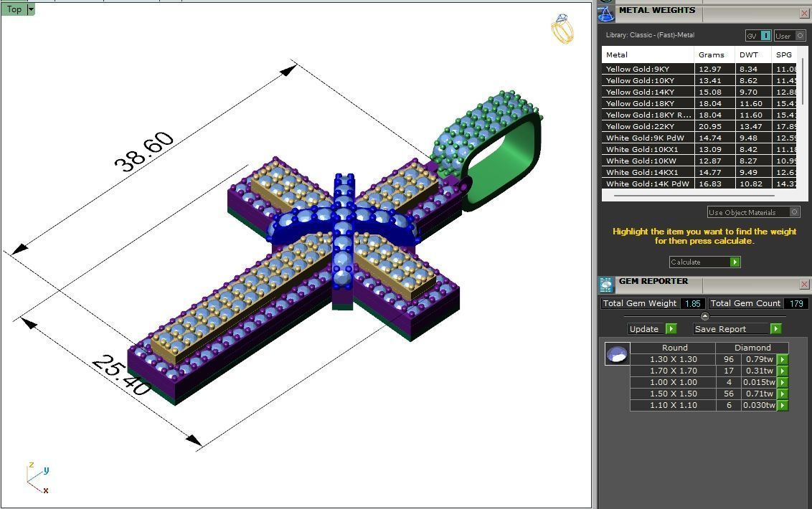Close the Gem Reporter panel

tap(804, 285)
